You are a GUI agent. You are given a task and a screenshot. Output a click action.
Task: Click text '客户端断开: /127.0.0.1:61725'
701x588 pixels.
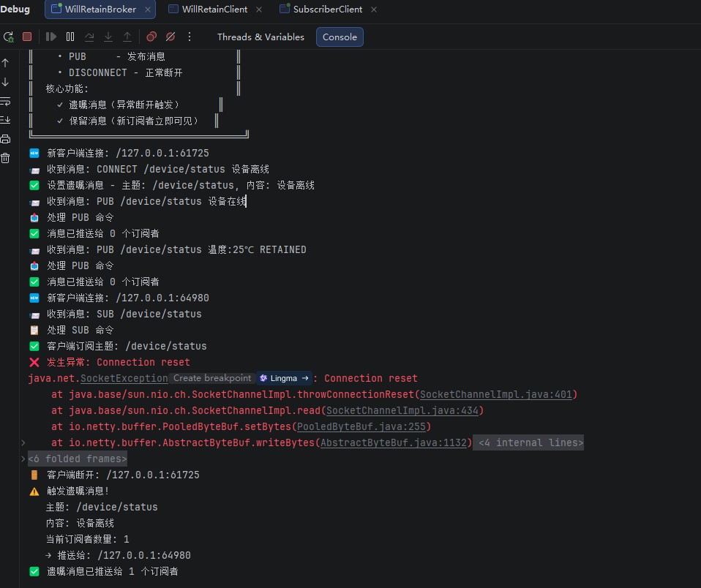point(123,475)
